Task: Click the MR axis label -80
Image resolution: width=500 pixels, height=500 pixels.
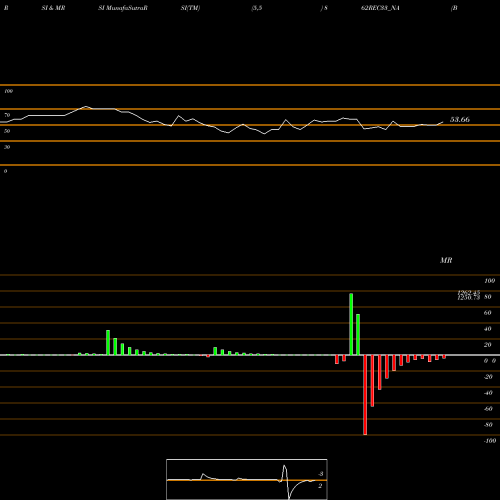Action: point(488,425)
